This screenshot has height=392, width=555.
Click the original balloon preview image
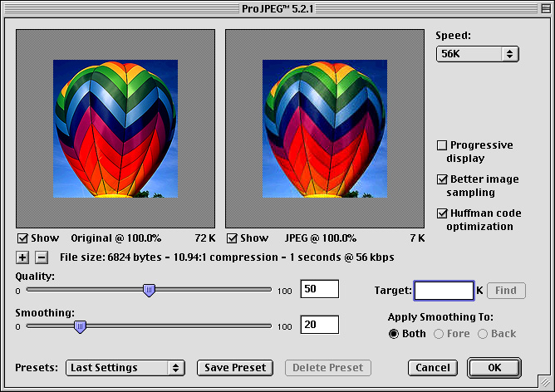click(x=115, y=128)
